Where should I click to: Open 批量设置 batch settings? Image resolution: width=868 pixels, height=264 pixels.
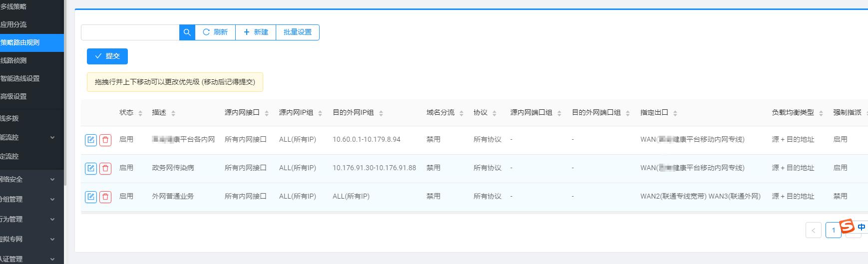[x=298, y=32]
